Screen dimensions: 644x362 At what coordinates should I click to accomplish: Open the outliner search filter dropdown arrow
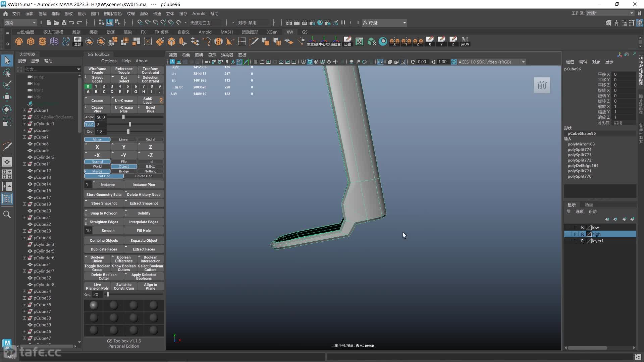click(x=78, y=69)
